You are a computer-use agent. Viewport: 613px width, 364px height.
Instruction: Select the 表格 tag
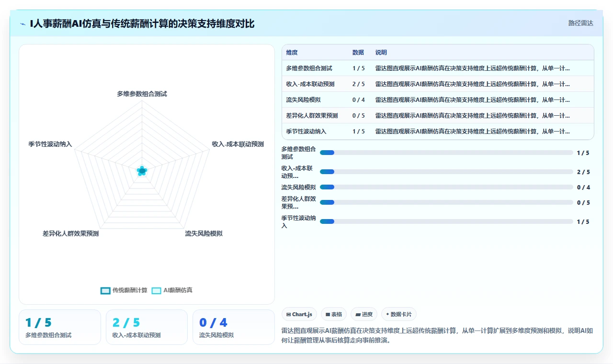tap(334, 314)
